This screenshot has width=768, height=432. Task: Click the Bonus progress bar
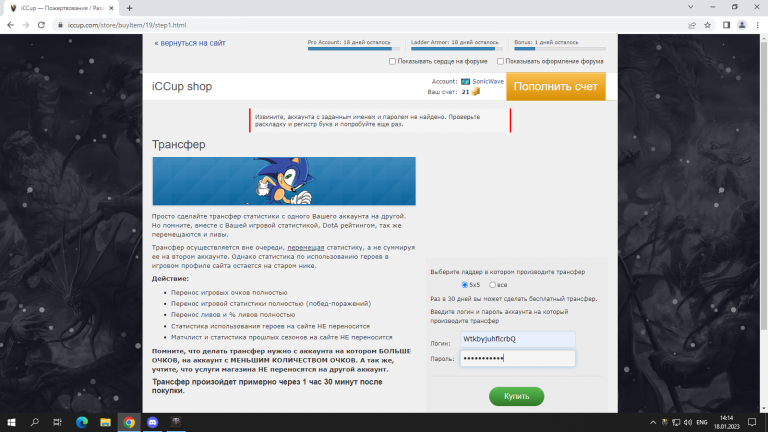560,48
